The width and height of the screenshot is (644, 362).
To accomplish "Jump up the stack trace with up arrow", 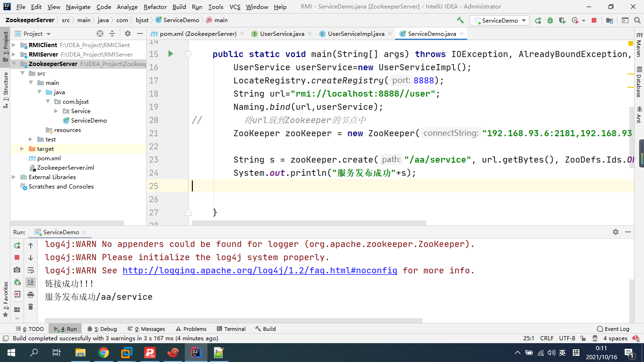I will click(31, 245).
